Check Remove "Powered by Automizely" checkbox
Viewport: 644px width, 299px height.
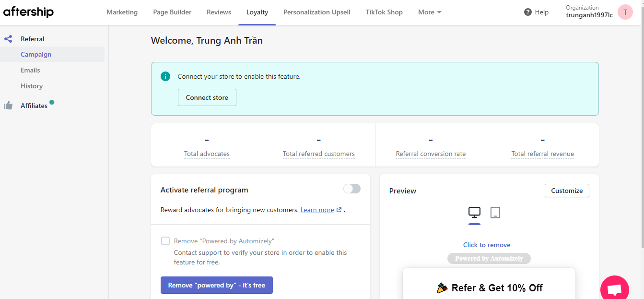[165, 241]
